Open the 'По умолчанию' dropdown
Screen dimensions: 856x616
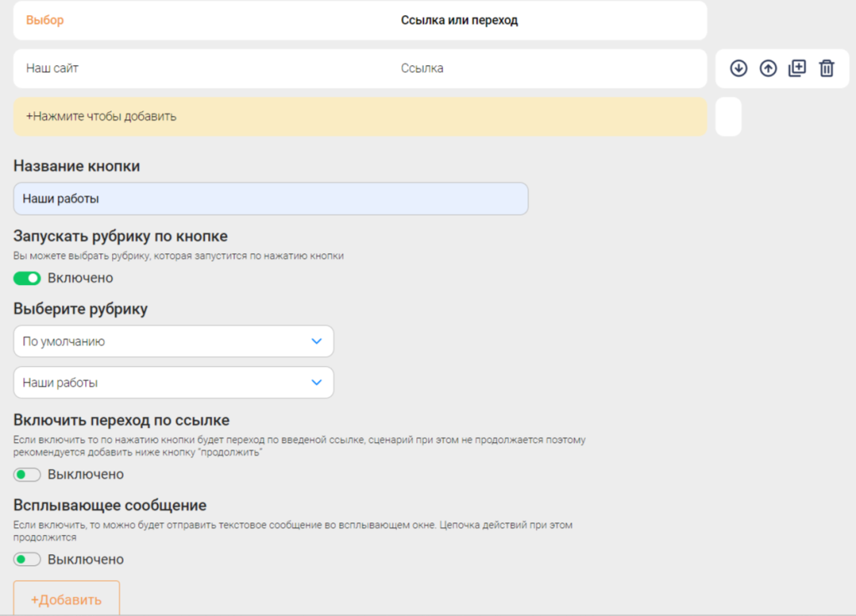point(174,342)
